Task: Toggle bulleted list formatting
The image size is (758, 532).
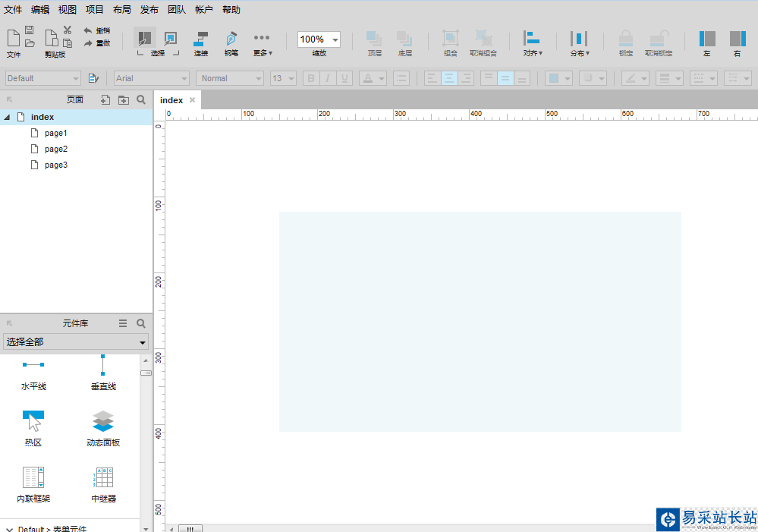Action: 401,78
